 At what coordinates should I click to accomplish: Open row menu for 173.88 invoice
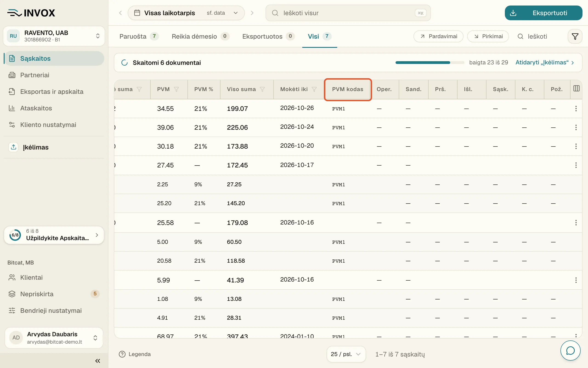point(576,146)
